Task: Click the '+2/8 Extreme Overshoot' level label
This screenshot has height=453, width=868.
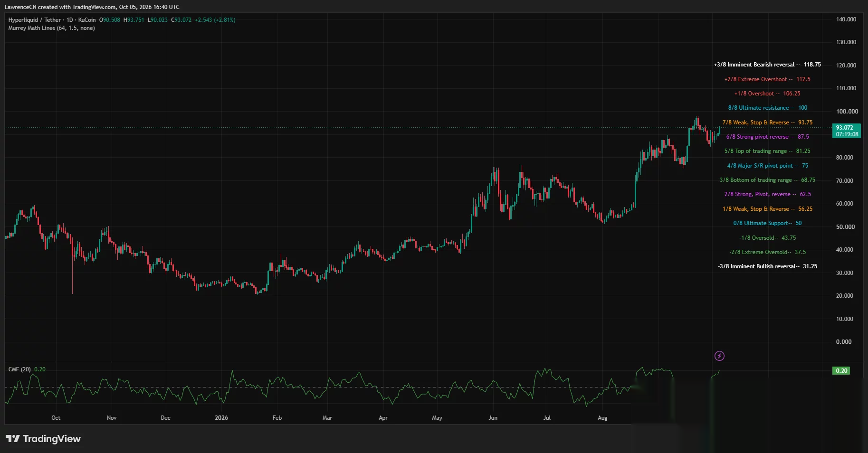Action: (767, 79)
